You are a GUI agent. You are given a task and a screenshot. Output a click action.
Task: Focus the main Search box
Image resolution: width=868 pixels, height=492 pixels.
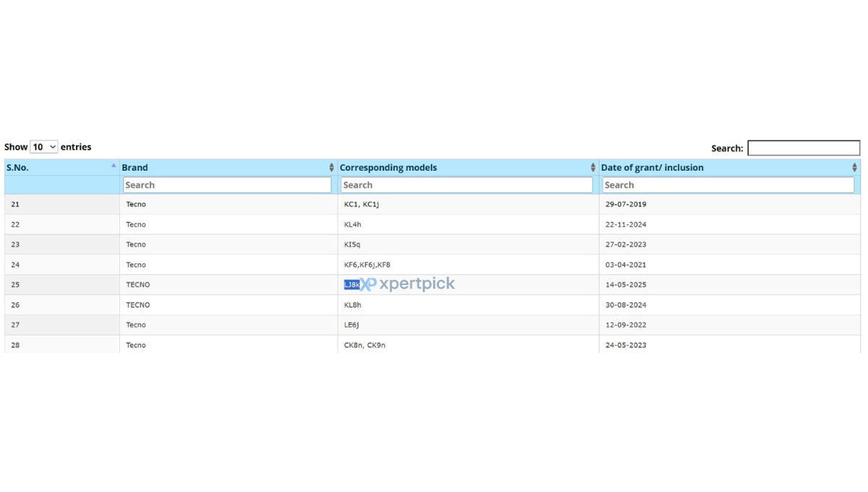click(x=804, y=148)
